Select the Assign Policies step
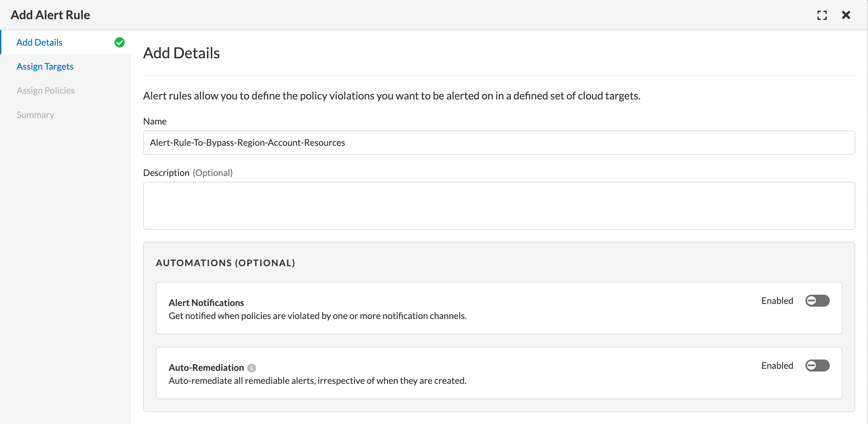The width and height of the screenshot is (868, 424). tap(46, 91)
